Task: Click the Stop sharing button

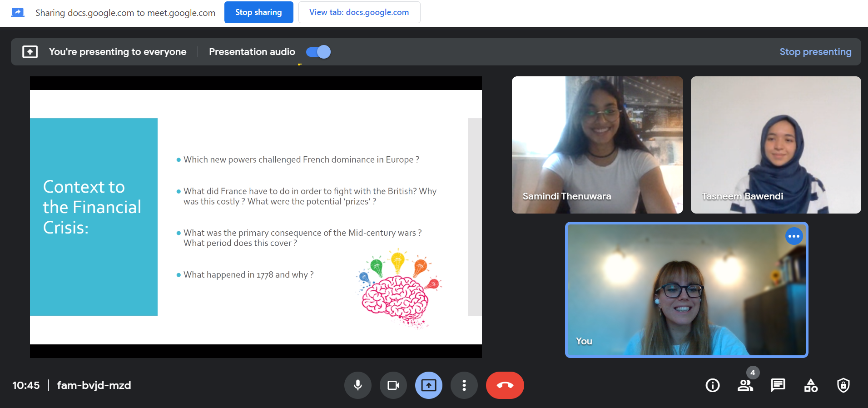Action: tap(258, 12)
